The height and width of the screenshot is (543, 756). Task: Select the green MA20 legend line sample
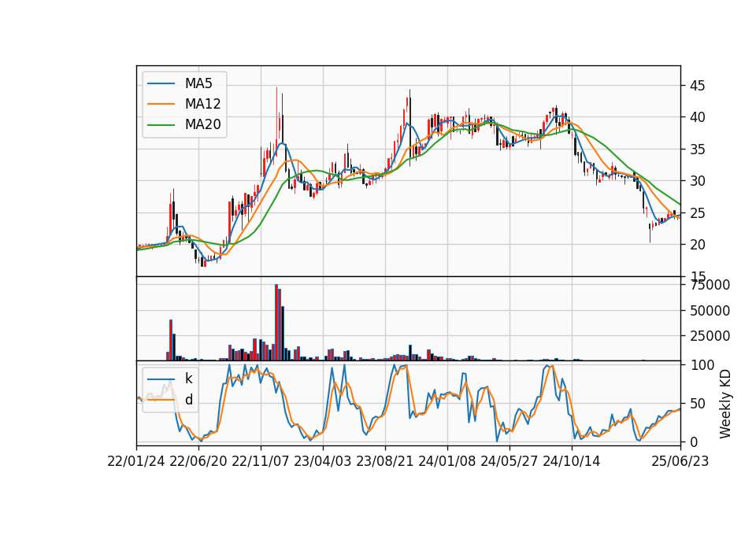161,125
